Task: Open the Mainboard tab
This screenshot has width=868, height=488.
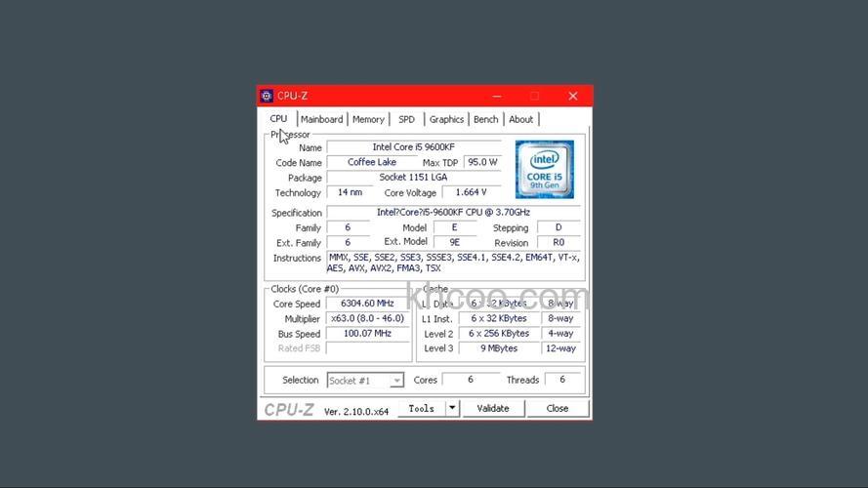Action: (x=321, y=119)
